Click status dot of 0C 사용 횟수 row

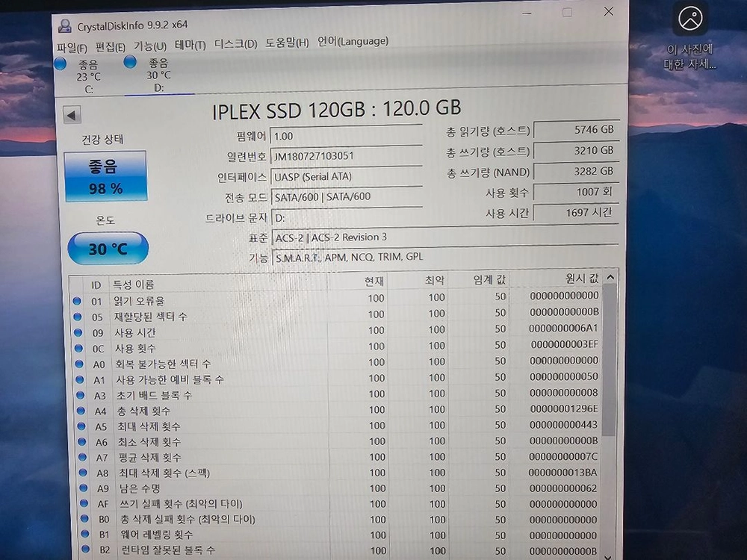pyautogui.click(x=79, y=348)
